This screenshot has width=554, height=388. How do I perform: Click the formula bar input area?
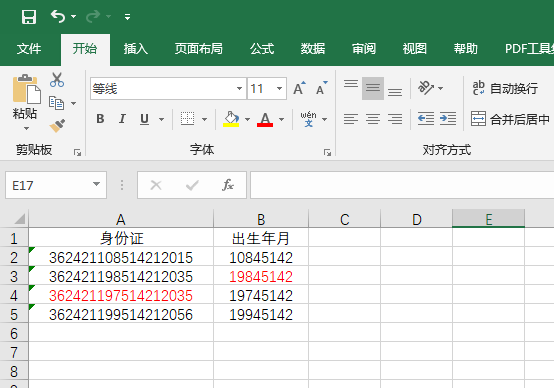(402, 185)
